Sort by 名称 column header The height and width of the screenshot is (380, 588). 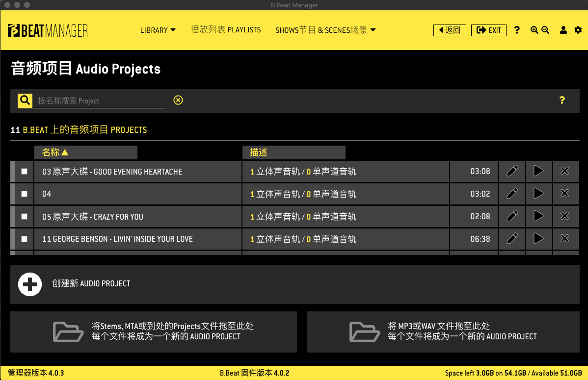point(86,152)
